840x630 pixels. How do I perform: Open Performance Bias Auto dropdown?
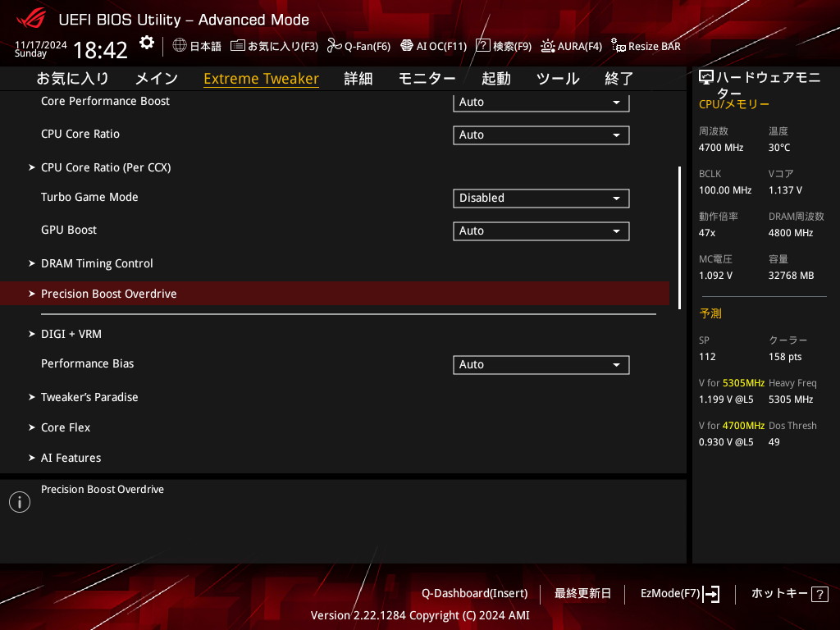(x=541, y=365)
